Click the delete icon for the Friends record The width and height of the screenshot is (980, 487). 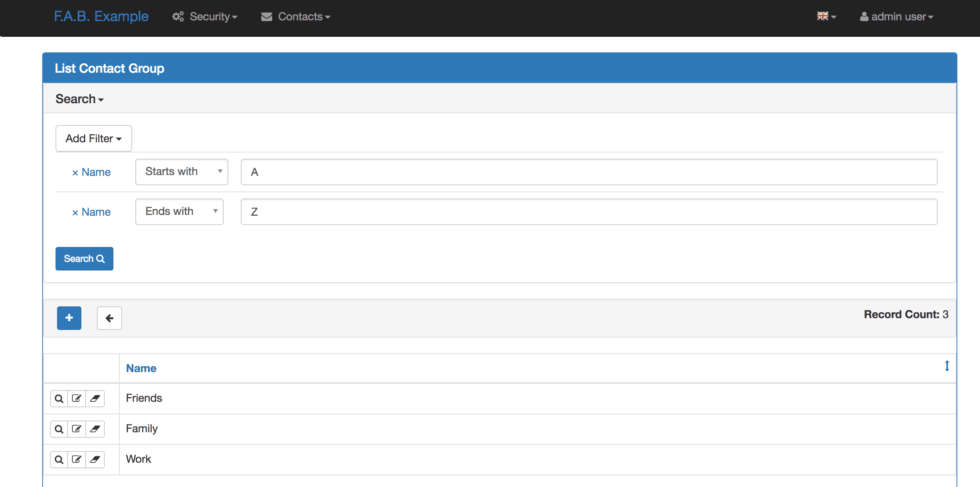pos(95,398)
